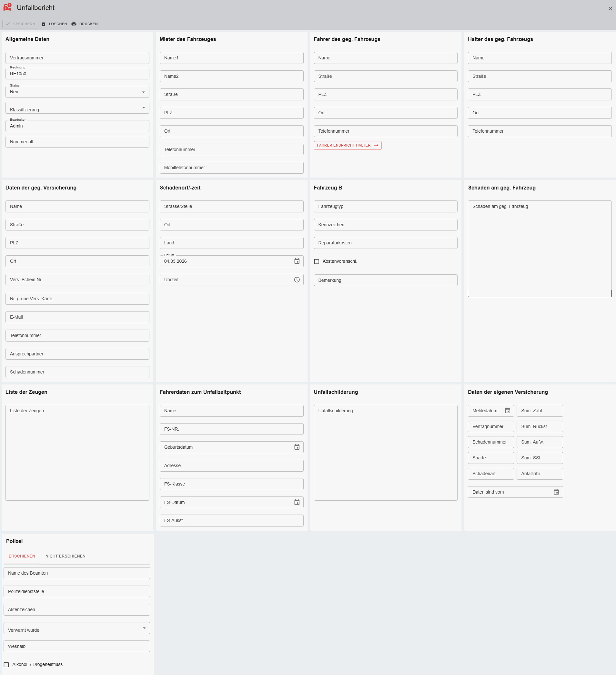Open the FS-Datum calendar picker
Screen dimensions: 616x675
tap(297, 502)
